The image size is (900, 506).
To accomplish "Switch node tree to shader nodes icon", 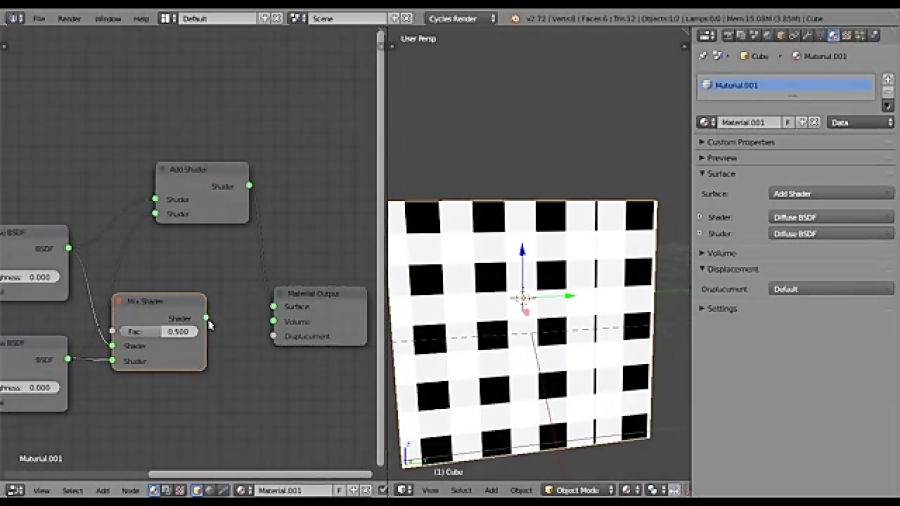I will click(154, 491).
